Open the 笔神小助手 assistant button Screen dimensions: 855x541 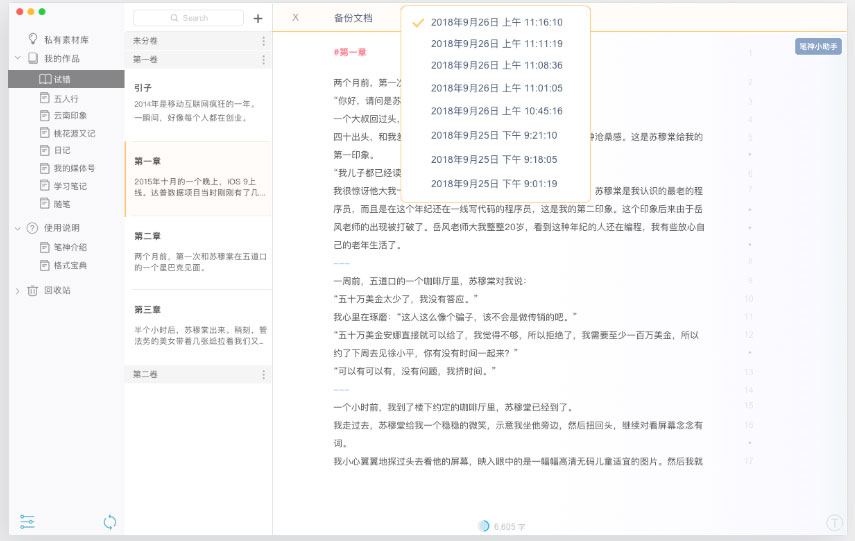pos(818,47)
